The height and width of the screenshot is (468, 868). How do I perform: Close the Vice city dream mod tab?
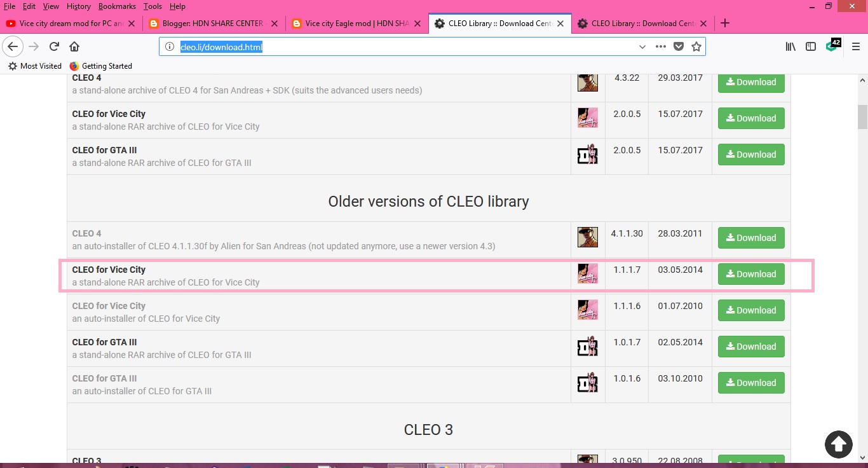pyautogui.click(x=131, y=23)
